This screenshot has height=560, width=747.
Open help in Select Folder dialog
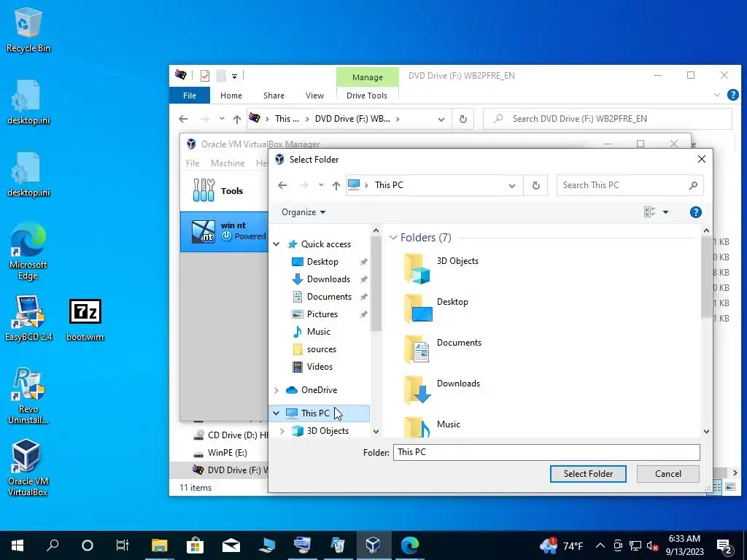(695, 212)
